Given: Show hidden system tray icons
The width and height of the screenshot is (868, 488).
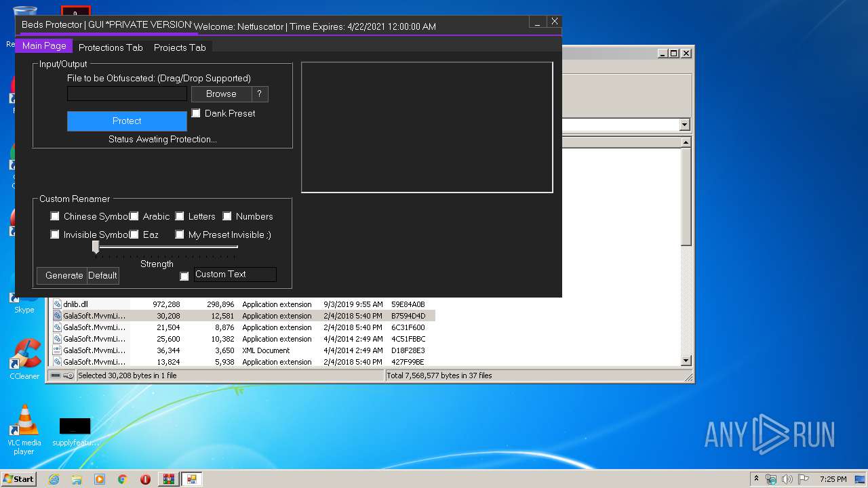Looking at the screenshot, I should (756, 479).
